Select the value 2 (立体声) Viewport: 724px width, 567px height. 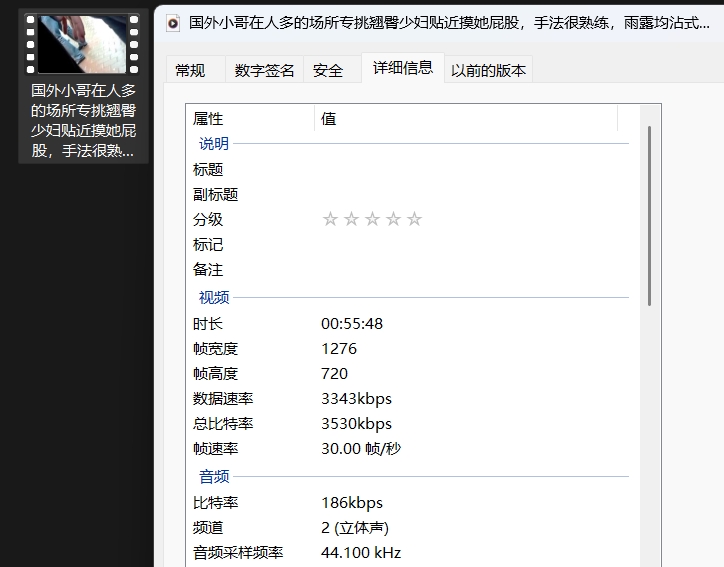tap(355, 527)
